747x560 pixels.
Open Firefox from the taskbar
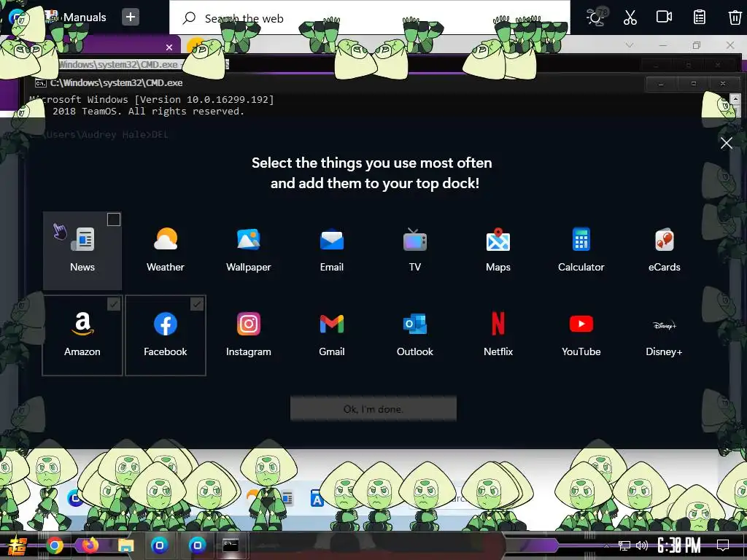pos(90,545)
